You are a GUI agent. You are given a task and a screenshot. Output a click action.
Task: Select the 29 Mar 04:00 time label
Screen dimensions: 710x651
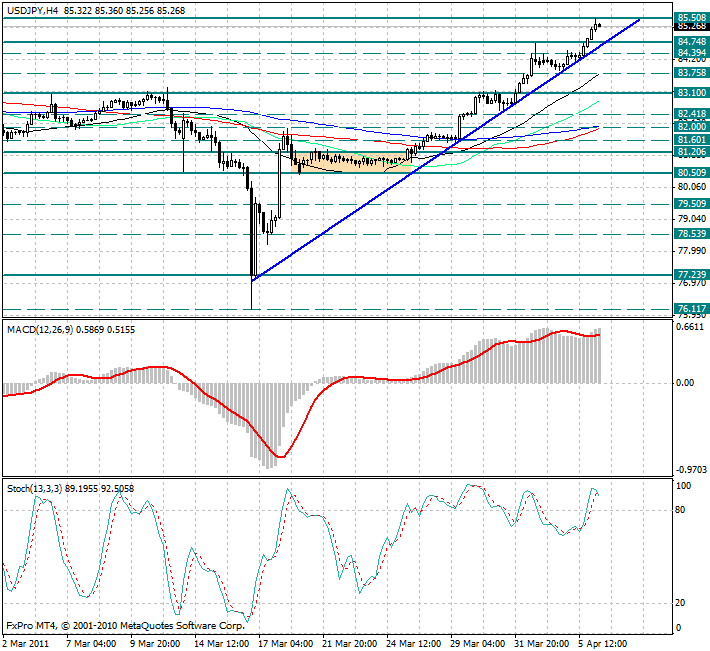click(478, 644)
